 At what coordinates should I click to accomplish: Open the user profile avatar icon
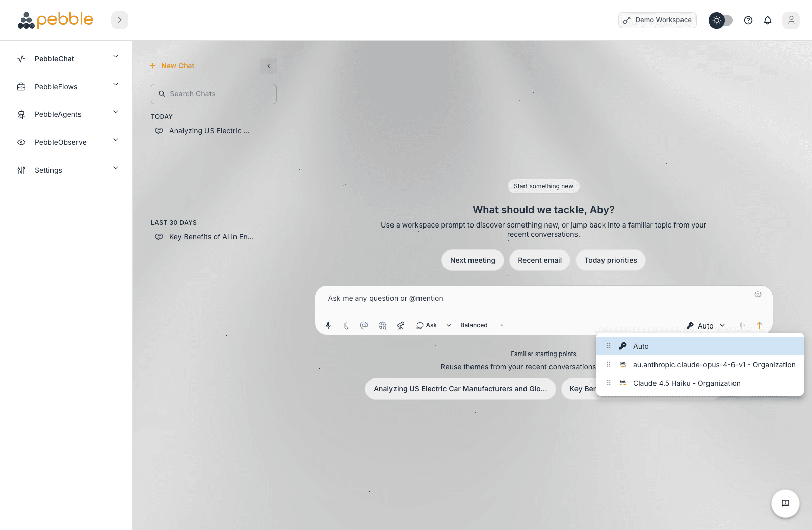[791, 20]
